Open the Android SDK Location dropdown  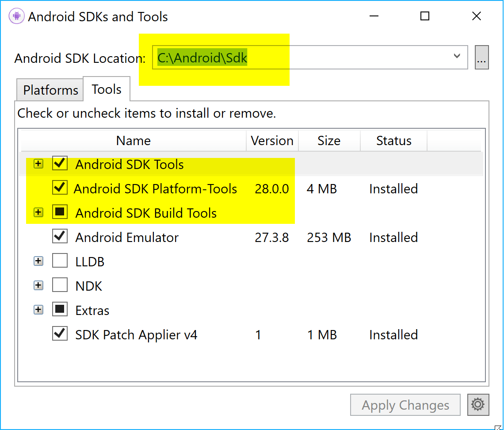click(457, 57)
